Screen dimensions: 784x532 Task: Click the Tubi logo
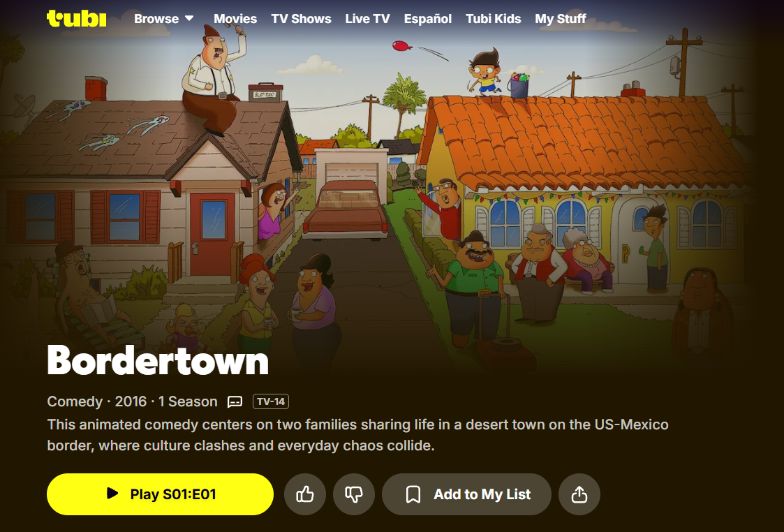[x=77, y=18]
